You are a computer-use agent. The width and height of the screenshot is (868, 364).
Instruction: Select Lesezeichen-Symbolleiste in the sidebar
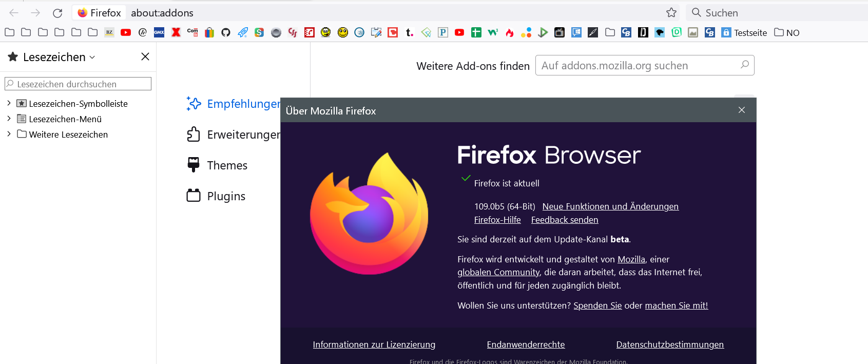[78, 104]
